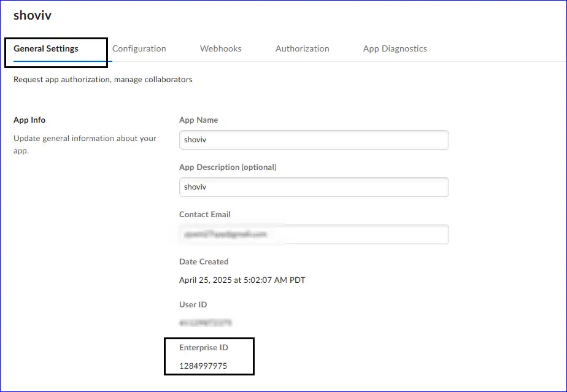The width and height of the screenshot is (567, 392).
Task: Click the Date Created timestamp text
Action: click(242, 280)
